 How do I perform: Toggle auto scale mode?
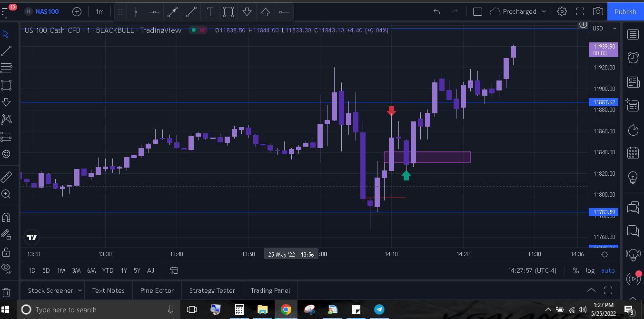608,270
